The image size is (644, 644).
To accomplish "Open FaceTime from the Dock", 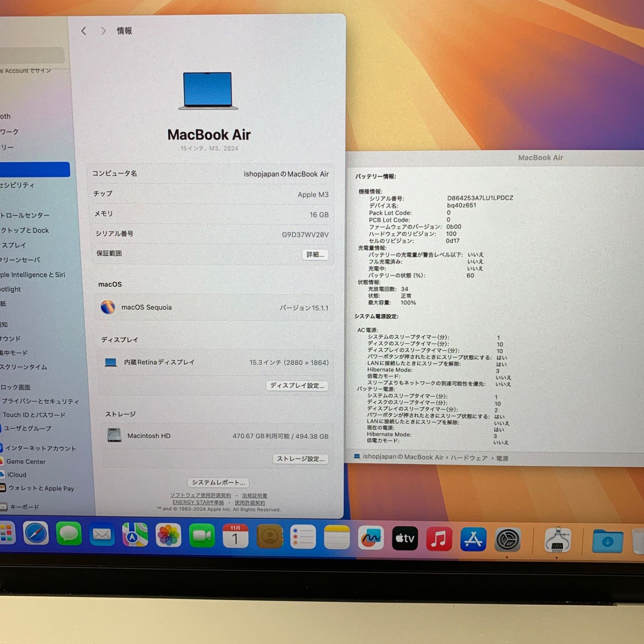I will pyautogui.click(x=202, y=536).
